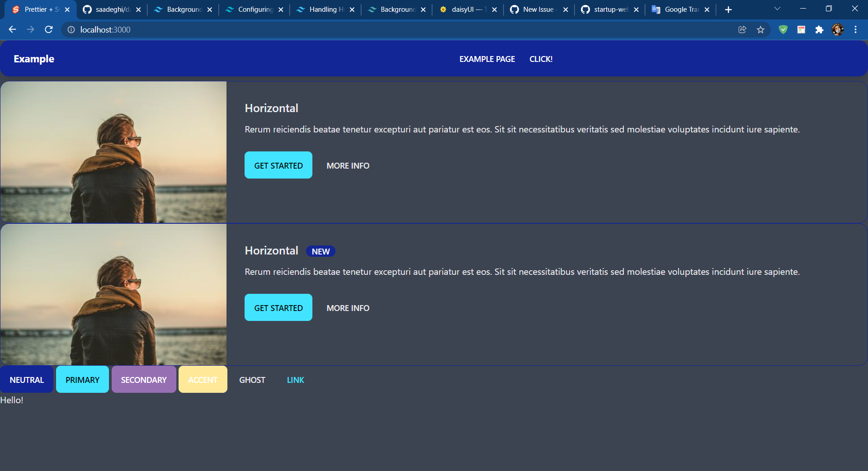Click the share page icon
The height and width of the screenshot is (471, 868).
coord(742,29)
